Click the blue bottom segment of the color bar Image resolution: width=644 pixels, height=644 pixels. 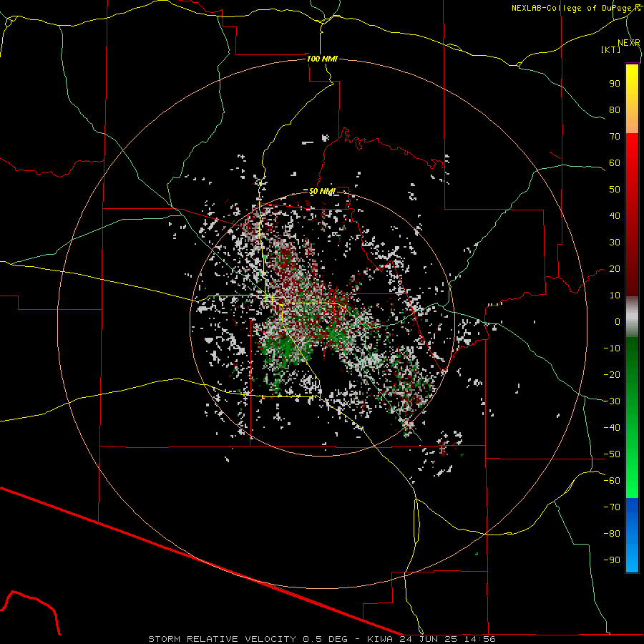632,535
